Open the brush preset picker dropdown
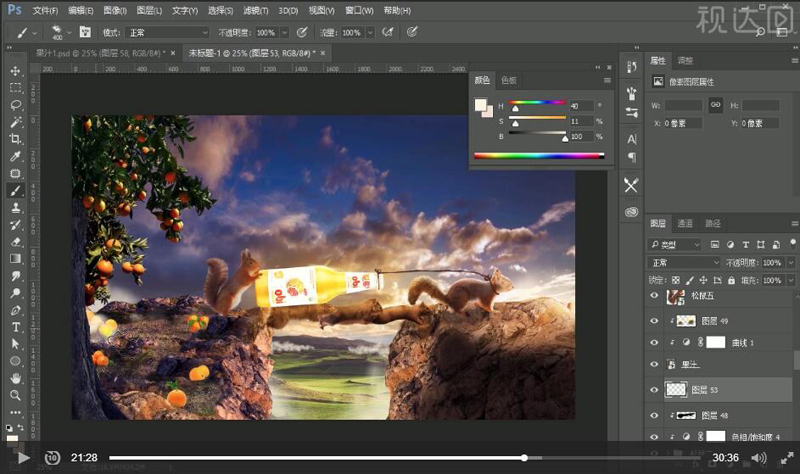Viewport: 800px width, 474px height. click(x=69, y=32)
